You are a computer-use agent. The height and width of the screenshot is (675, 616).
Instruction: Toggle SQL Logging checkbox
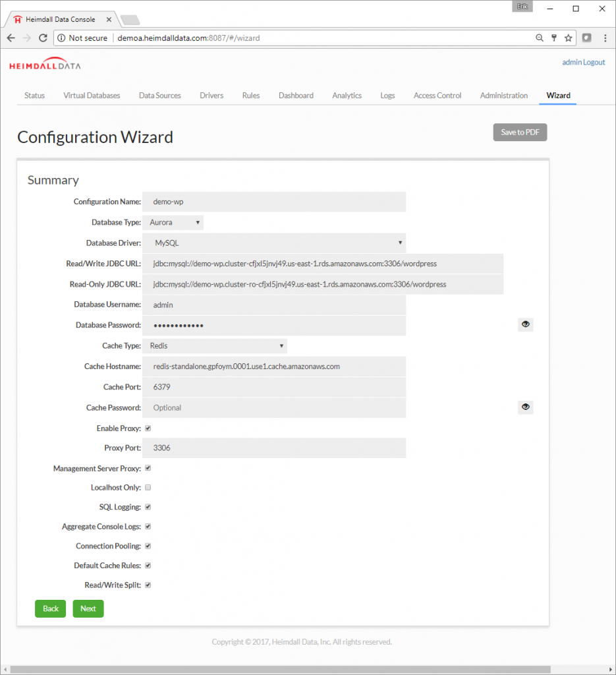148,507
